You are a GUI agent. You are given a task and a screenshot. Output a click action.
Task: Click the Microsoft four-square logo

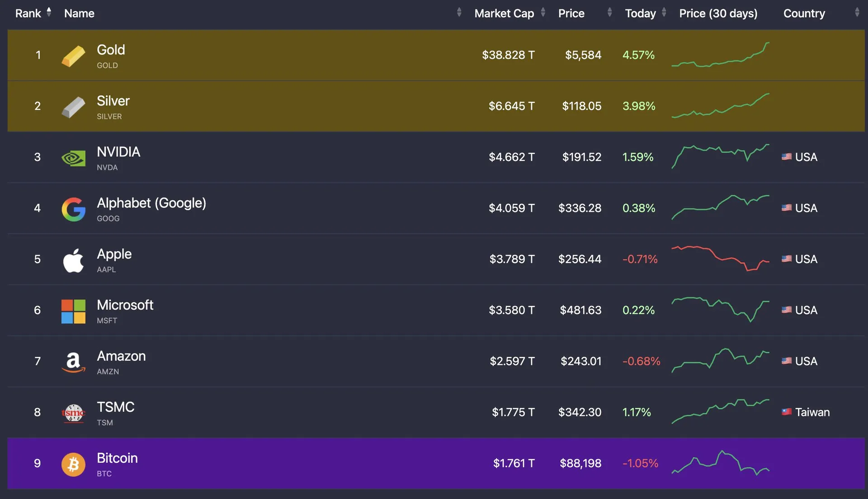click(x=73, y=311)
